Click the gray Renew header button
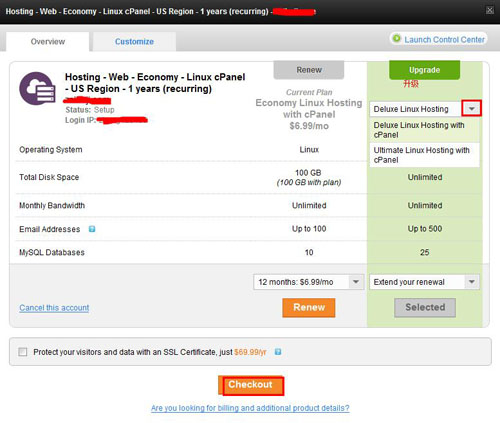Screen dimensions: 500x423 coord(309,70)
